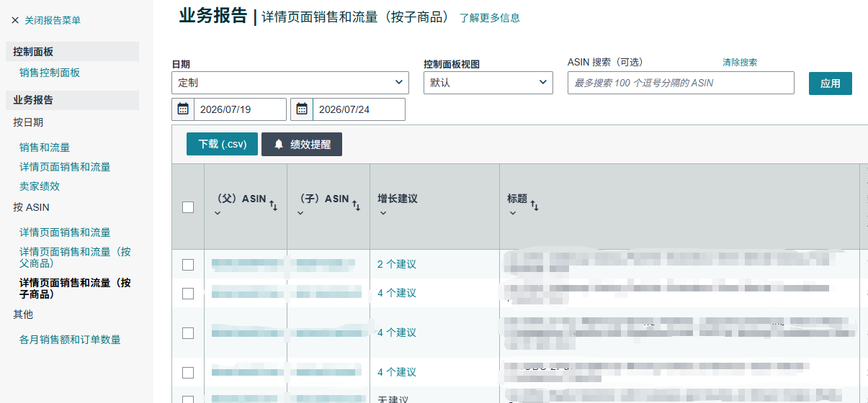Sort by （子）ASIN arrows icon
Image resolution: width=868 pixels, height=403 pixels.
[356, 206]
